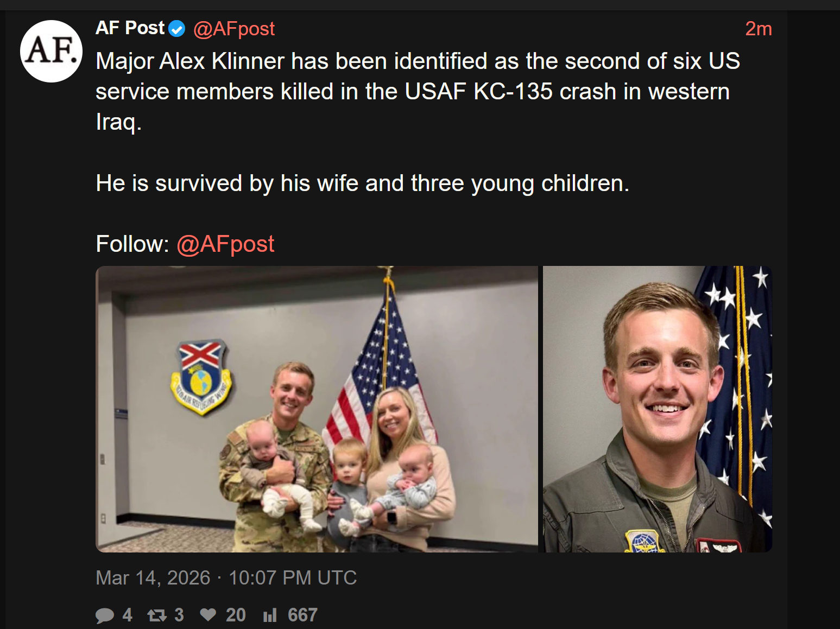Click the AF Post profile avatar

(x=51, y=51)
